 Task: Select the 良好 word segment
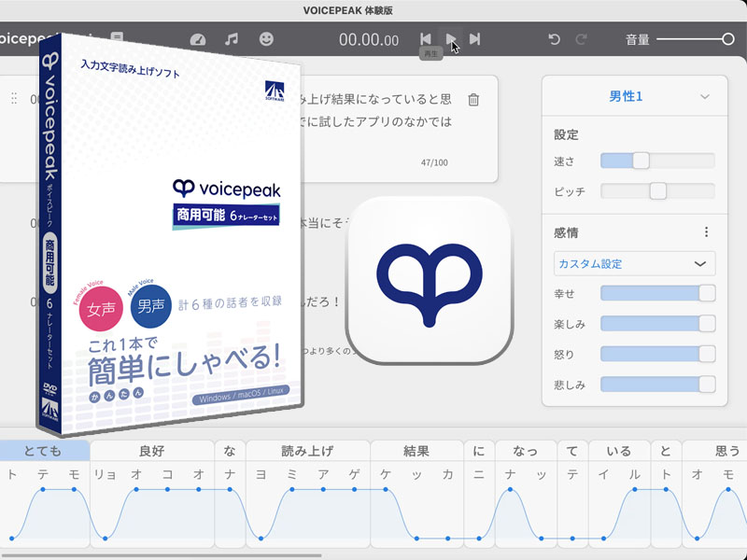point(152,451)
